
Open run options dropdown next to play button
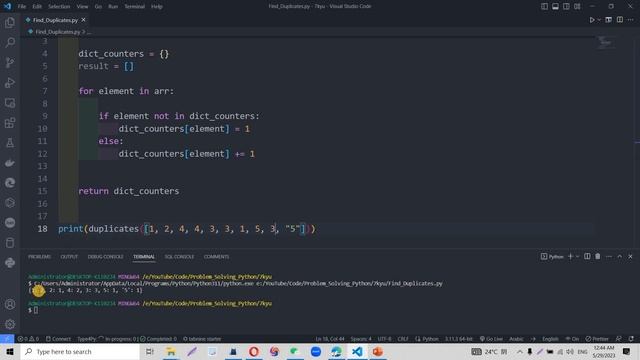click(599, 20)
